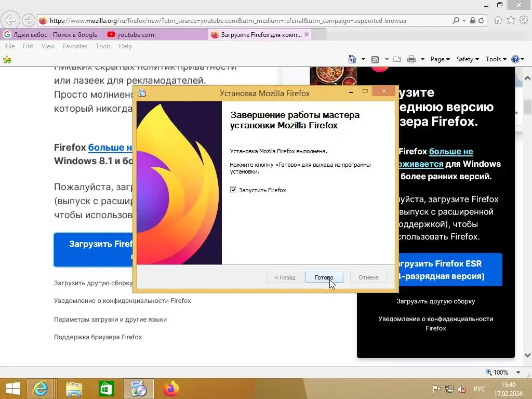Open Internet Explorer from the taskbar

click(40, 389)
